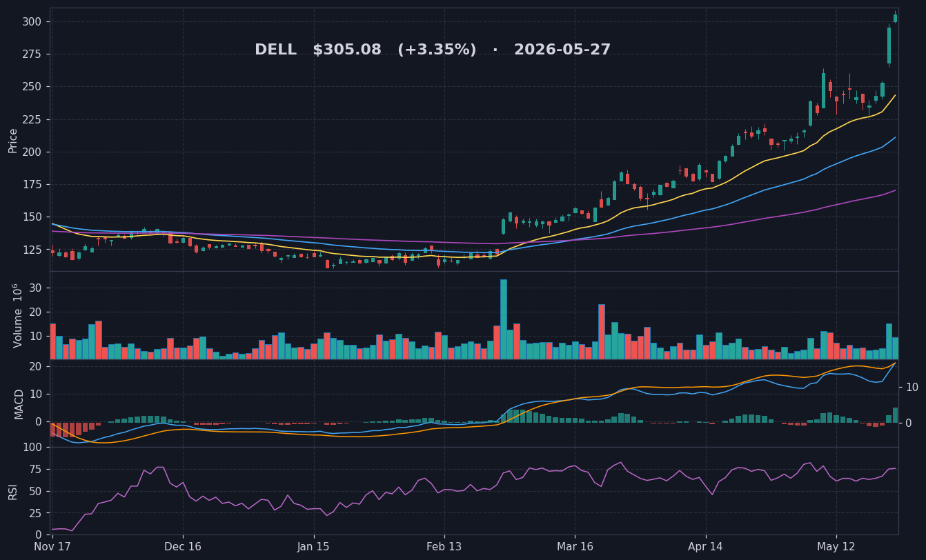Click the 25 RSI tick label

36,514
